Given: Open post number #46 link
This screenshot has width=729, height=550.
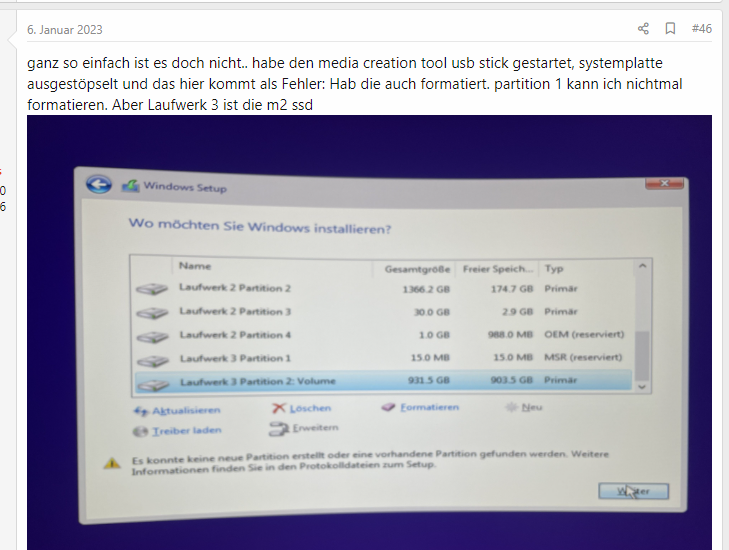Looking at the screenshot, I should (x=702, y=29).
